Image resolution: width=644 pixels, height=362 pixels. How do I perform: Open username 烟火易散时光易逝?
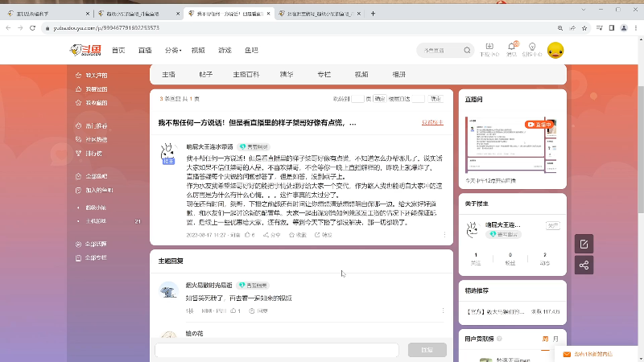(x=209, y=285)
